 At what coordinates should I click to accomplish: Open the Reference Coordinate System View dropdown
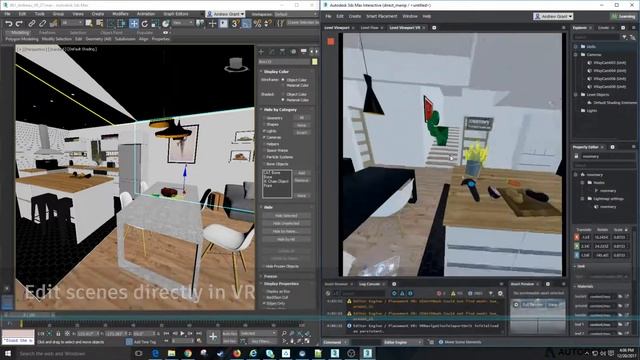tap(182, 23)
